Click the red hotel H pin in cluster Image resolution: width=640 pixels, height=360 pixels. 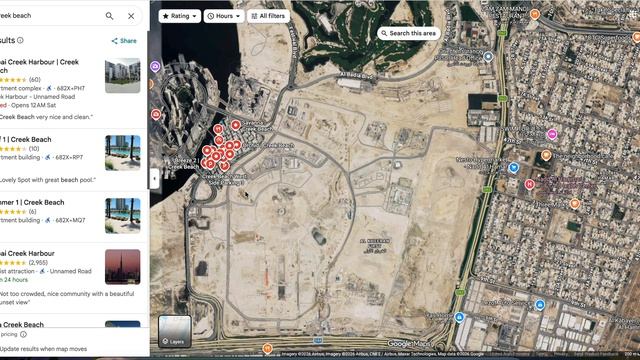tap(218, 129)
